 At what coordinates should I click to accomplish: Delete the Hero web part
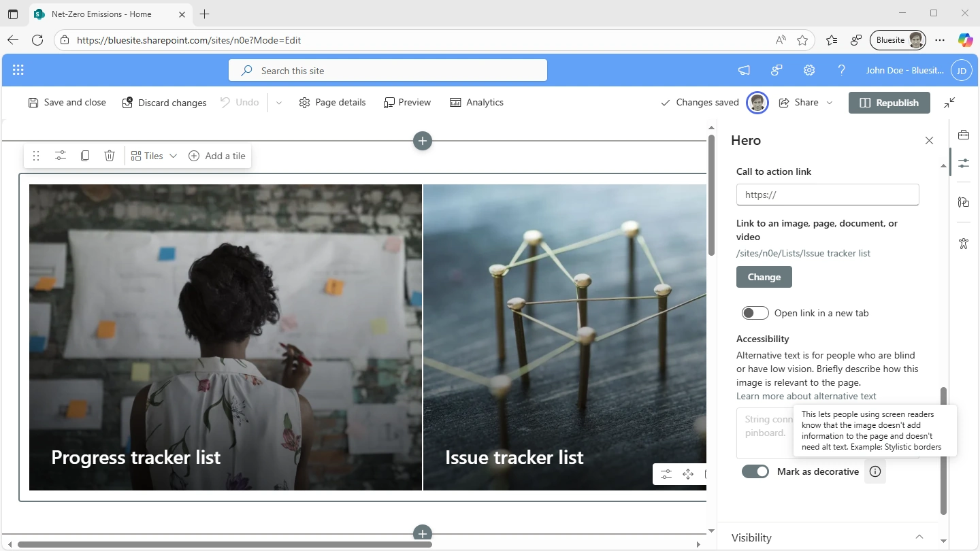[x=110, y=156]
